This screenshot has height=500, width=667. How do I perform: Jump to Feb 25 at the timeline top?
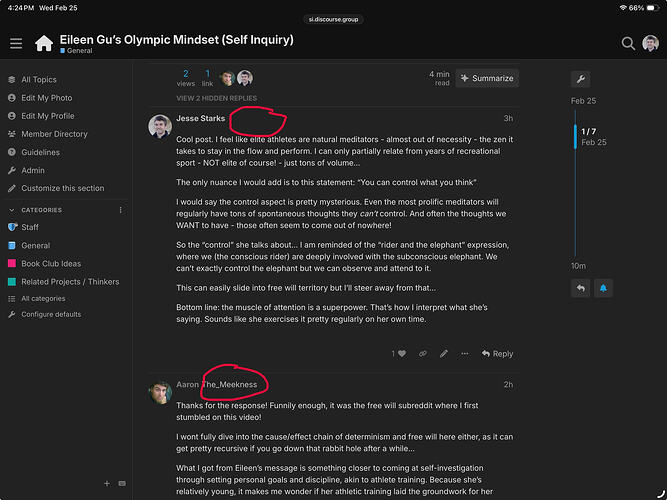pos(583,101)
